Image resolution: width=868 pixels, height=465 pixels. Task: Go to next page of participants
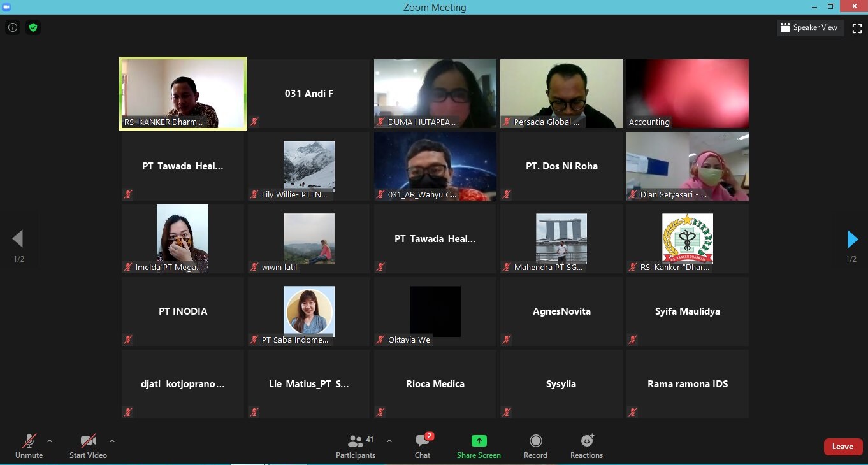852,240
